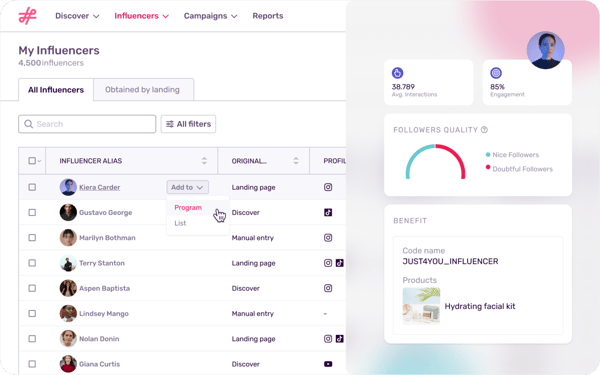Image resolution: width=600 pixels, height=375 pixels.
Task: Choose Program from the Add to menu
Action: [x=188, y=207]
